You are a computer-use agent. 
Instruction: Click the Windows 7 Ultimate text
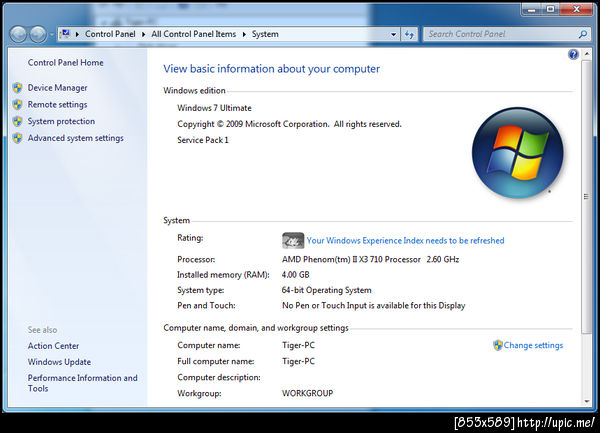214,108
